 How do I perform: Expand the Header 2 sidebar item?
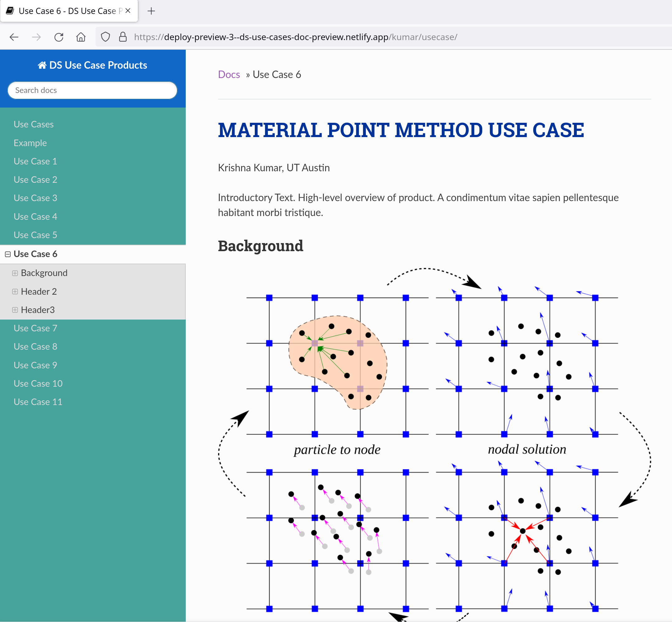coord(15,292)
